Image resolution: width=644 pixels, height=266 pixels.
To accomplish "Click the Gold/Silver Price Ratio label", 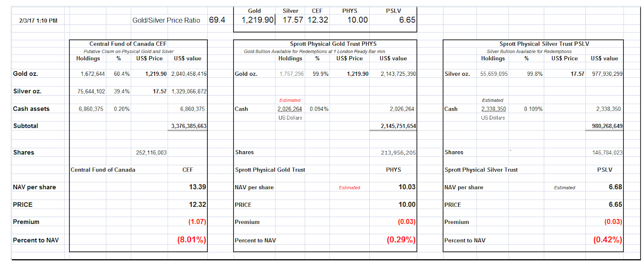I will coord(166,21).
